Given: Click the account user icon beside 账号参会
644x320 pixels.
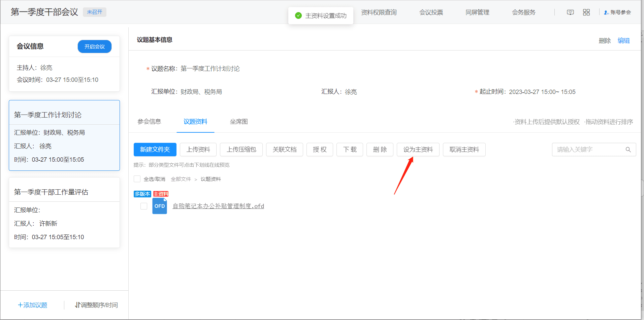Looking at the screenshot, I should [606, 12].
